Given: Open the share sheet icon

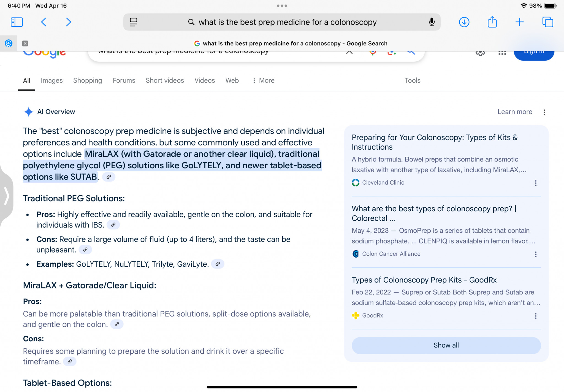Looking at the screenshot, I should [x=492, y=22].
